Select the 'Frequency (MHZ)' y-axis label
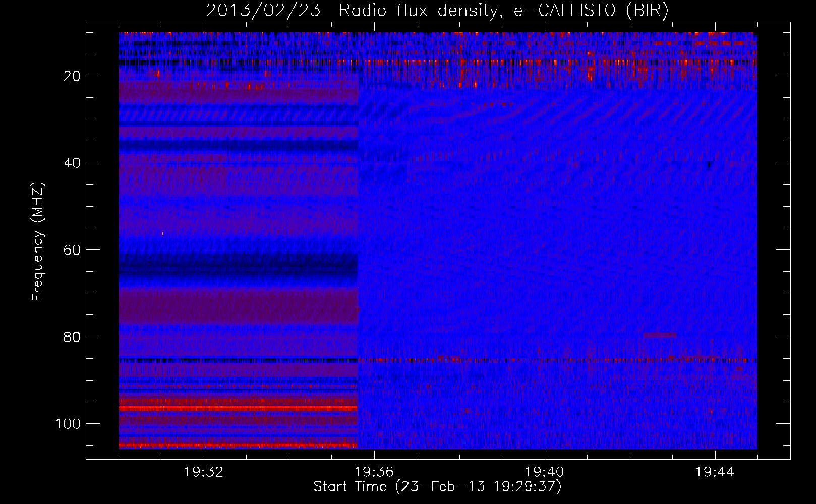Viewport: 816px width, 504px height. 38,242
